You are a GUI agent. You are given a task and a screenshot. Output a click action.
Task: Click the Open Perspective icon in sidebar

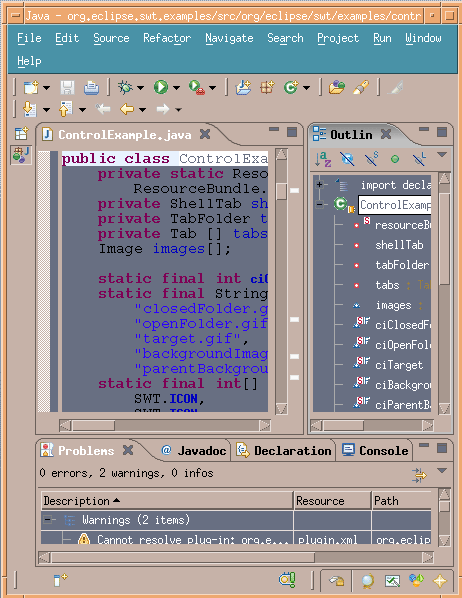pyautogui.click(x=21, y=133)
